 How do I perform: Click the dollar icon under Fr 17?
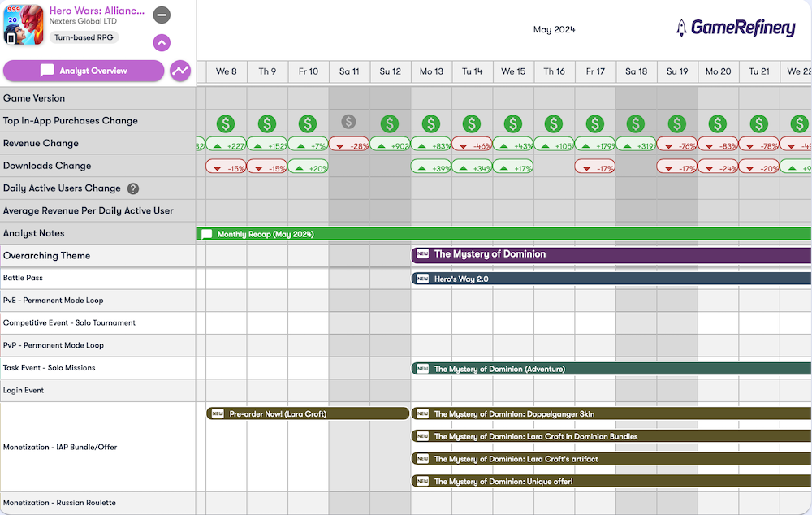(x=595, y=123)
